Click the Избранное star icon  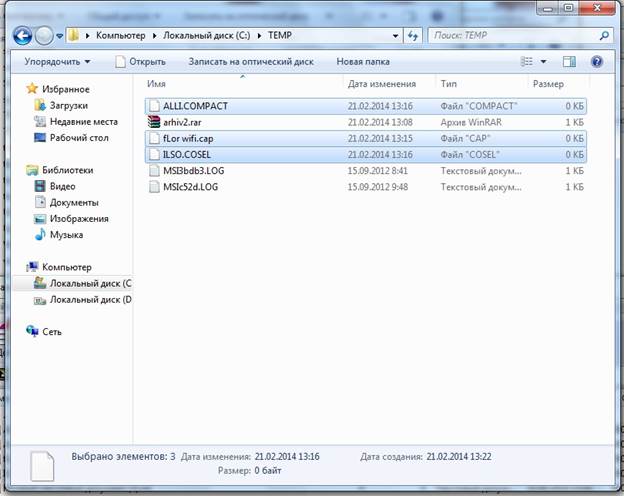click(32, 88)
